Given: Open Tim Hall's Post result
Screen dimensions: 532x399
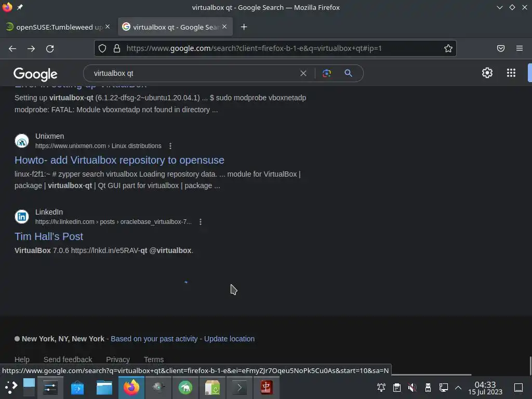Looking at the screenshot, I should click(49, 236).
